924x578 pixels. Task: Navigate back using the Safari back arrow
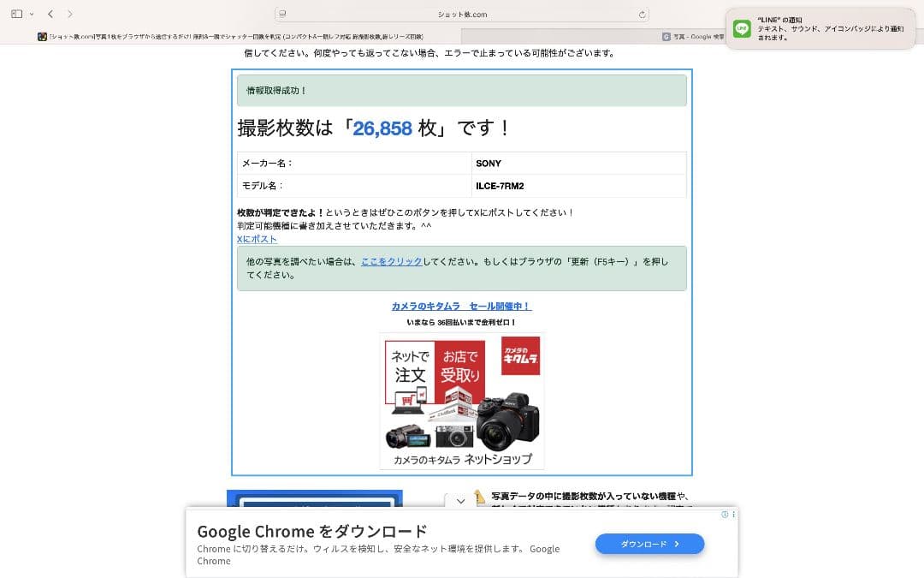[50, 14]
